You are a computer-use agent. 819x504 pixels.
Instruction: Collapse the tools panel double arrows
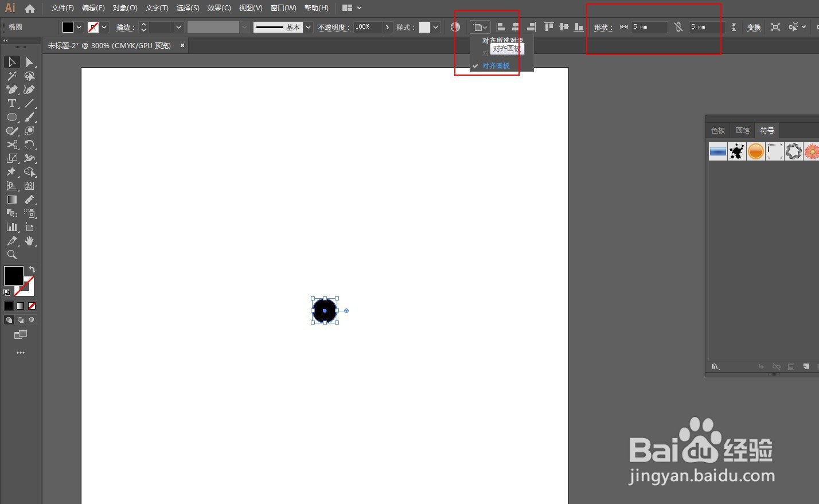point(6,41)
